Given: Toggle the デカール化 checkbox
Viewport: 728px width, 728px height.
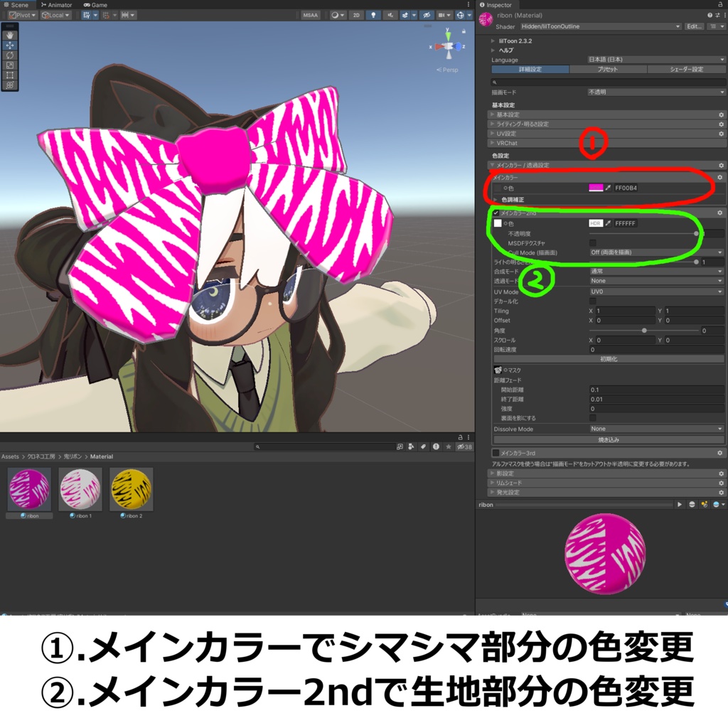Looking at the screenshot, I should 595,301.
